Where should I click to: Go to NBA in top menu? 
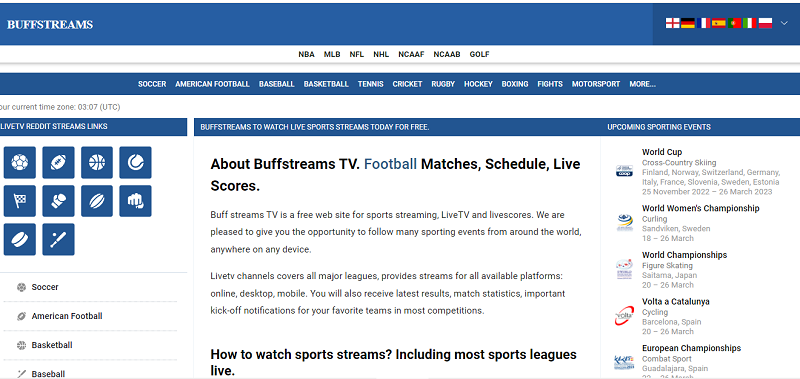307,54
